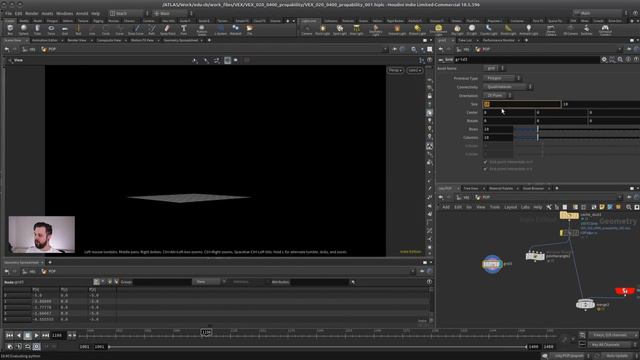Image resolution: width=640 pixels, height=360 pixels.
Task: Select the Font shelf tool
Action: pyautogui.click(x=184, y=29)
